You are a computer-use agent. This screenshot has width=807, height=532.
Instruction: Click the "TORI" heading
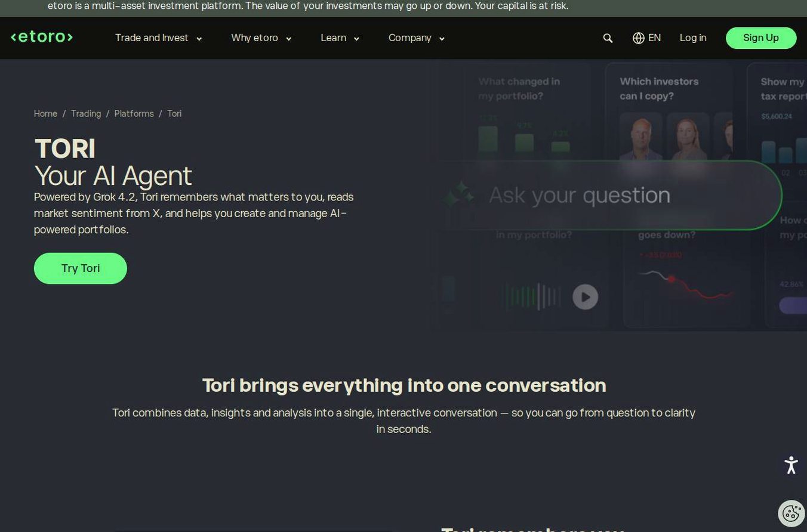pos(65,149)
